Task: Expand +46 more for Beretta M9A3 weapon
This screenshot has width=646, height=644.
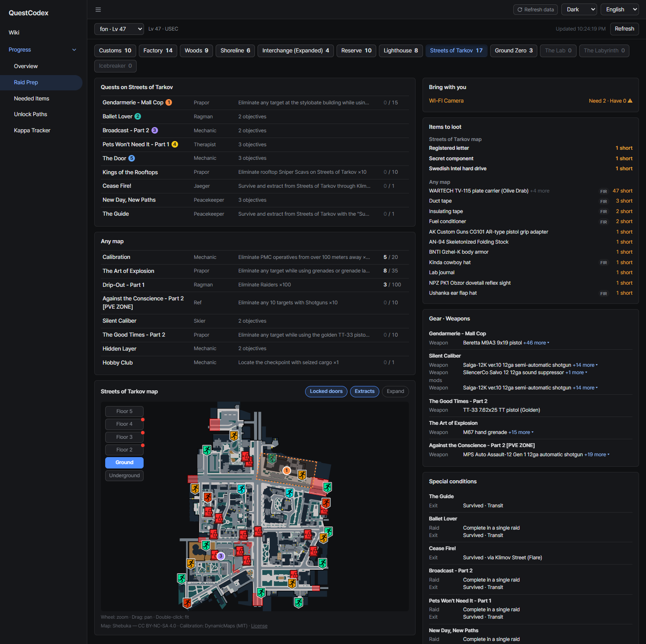Action: click(x=536, y=343)
